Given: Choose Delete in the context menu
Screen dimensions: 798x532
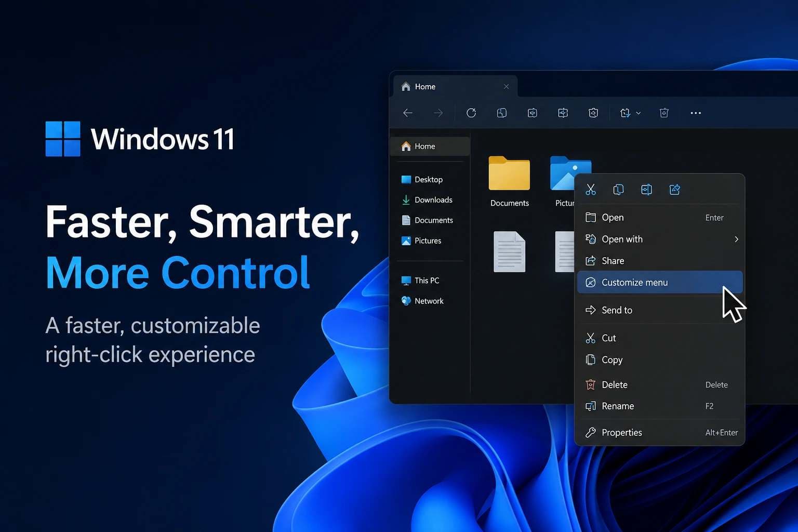Looking at the screenshot, I should coord(660,384).
